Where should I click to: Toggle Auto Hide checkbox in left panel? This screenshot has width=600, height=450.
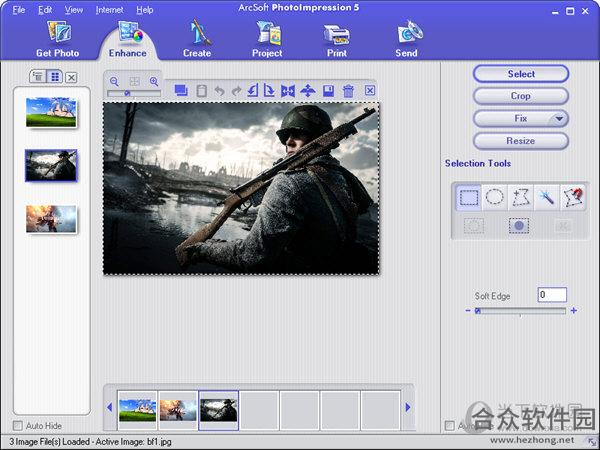[x=18, y=426]
